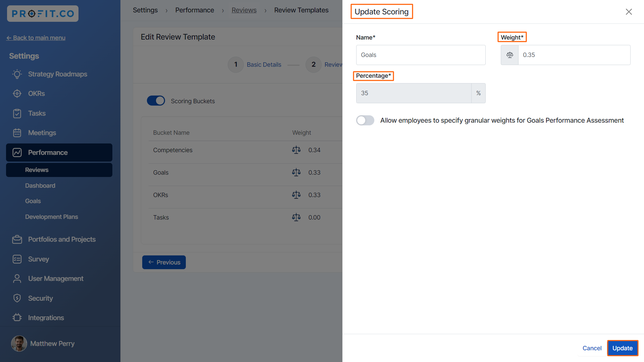Click the Cancel link in panel footer

coord(592,348)
